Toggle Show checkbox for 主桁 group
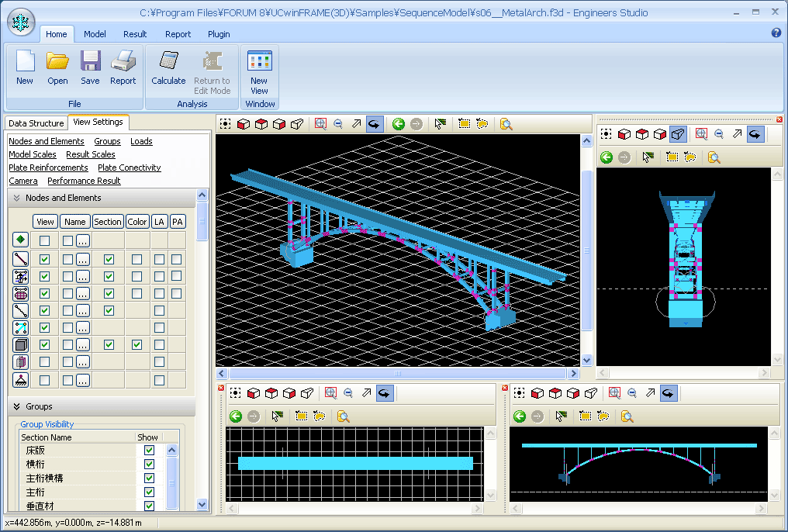The image size is (788, 532). pyautogui.click(x=149, y=492)
